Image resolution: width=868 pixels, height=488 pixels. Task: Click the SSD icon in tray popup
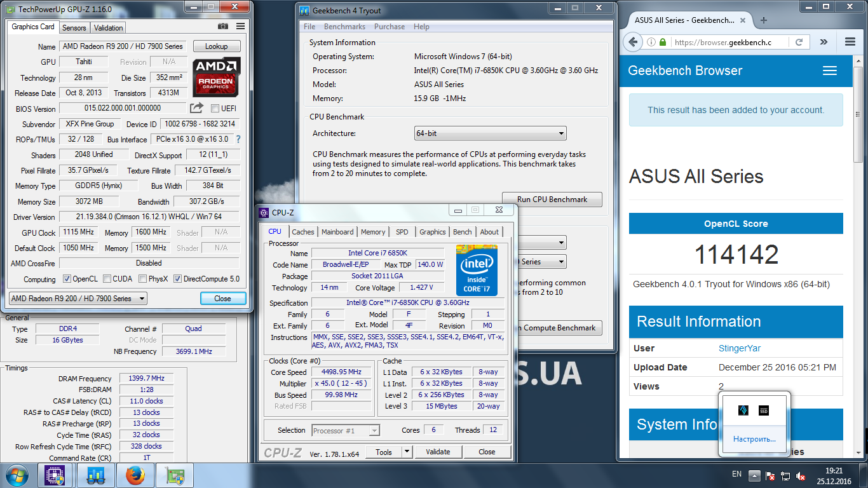point(764,410)
